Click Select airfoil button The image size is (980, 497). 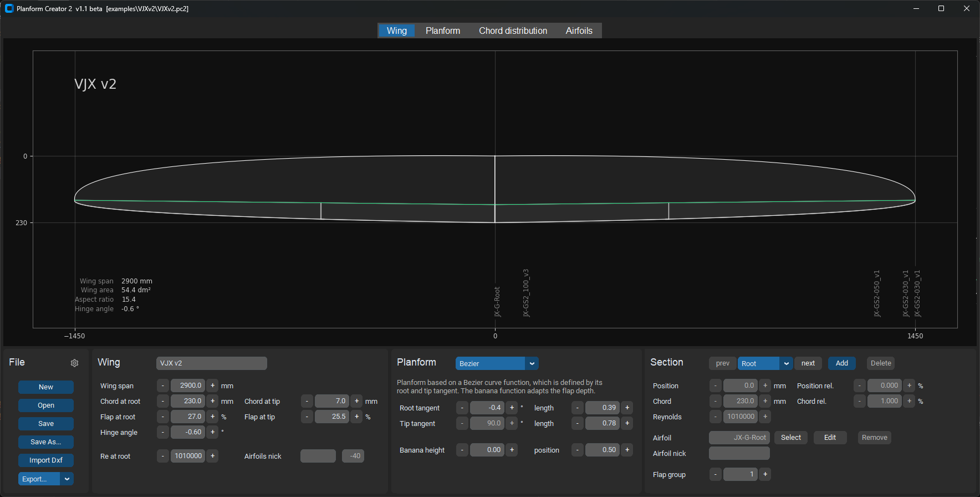click(791, 438)
